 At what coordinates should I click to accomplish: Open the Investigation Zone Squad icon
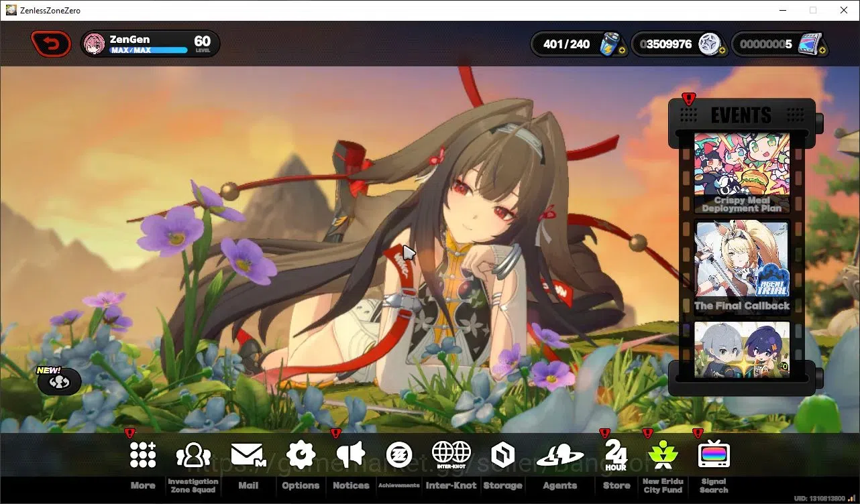193,456
